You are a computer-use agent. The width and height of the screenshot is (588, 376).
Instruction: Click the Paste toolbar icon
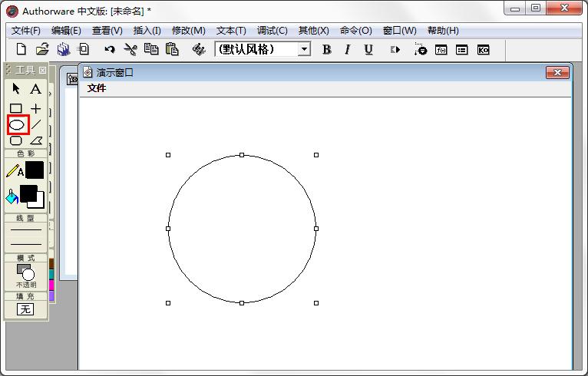pyautogui.click(x=172, y=49)
